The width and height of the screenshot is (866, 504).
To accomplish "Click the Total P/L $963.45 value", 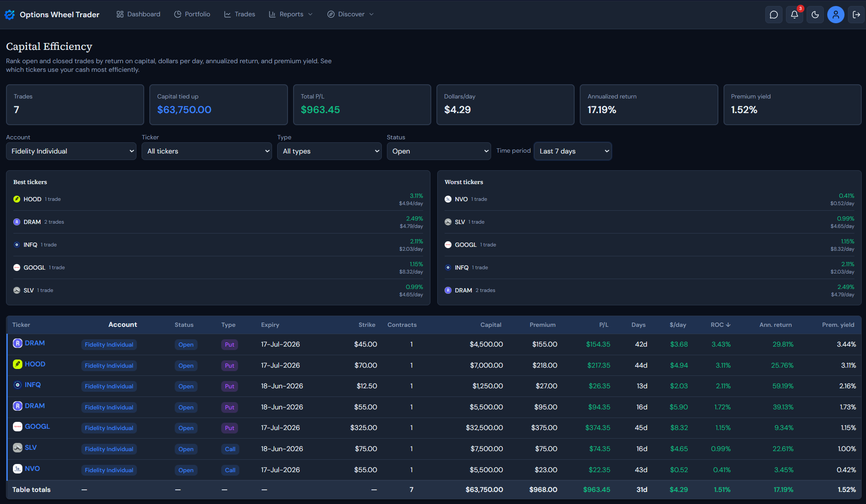I will tap(320, 110).
